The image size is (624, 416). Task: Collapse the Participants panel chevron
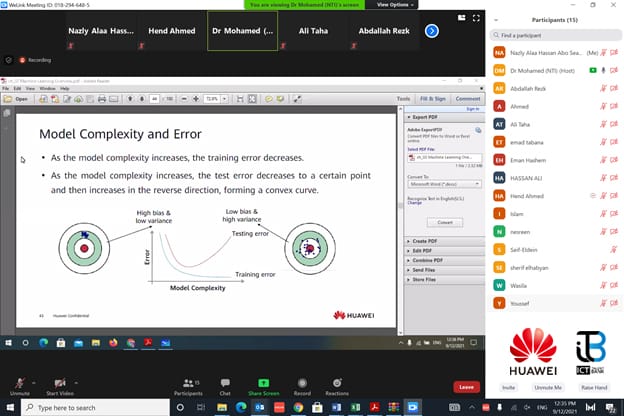coord(497,19)
